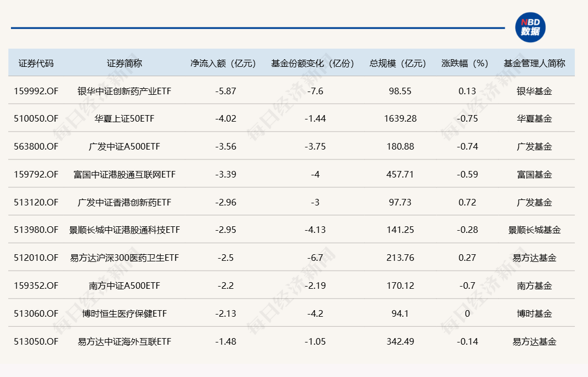Click the 涨跌幅（%）column header
Image resolution: width=588 pixels, height=377 pixels.
click(465, 63)
